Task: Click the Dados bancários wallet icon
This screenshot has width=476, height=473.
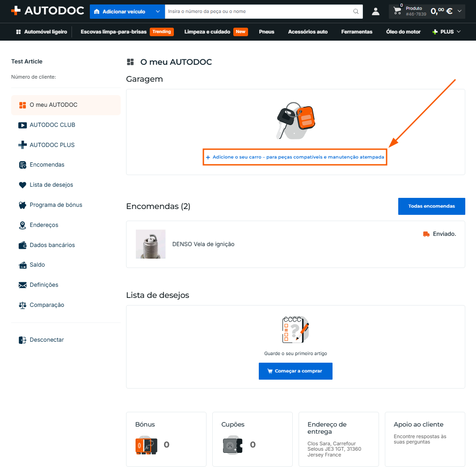Action: click(22, 245)
